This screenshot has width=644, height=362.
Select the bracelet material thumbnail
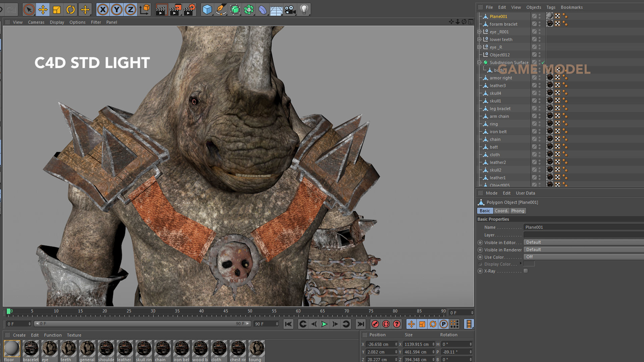31,349
